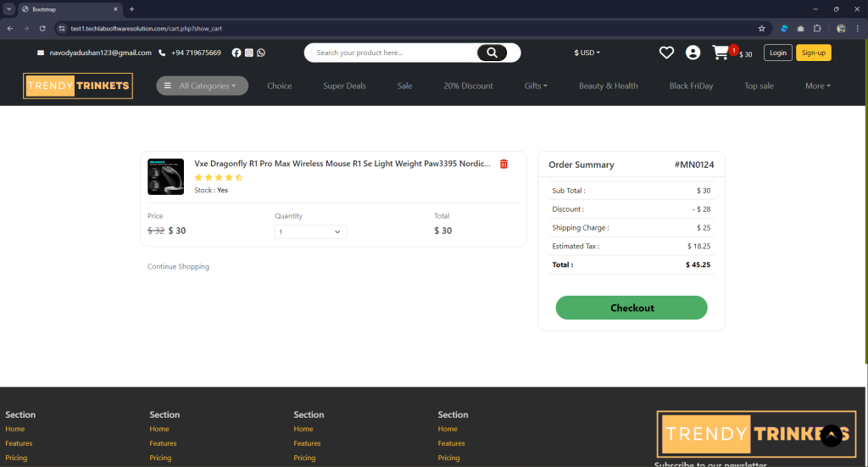The image size is (868, 467).
Task: Open the USD currency dropdown
Action: pos(587,53)
